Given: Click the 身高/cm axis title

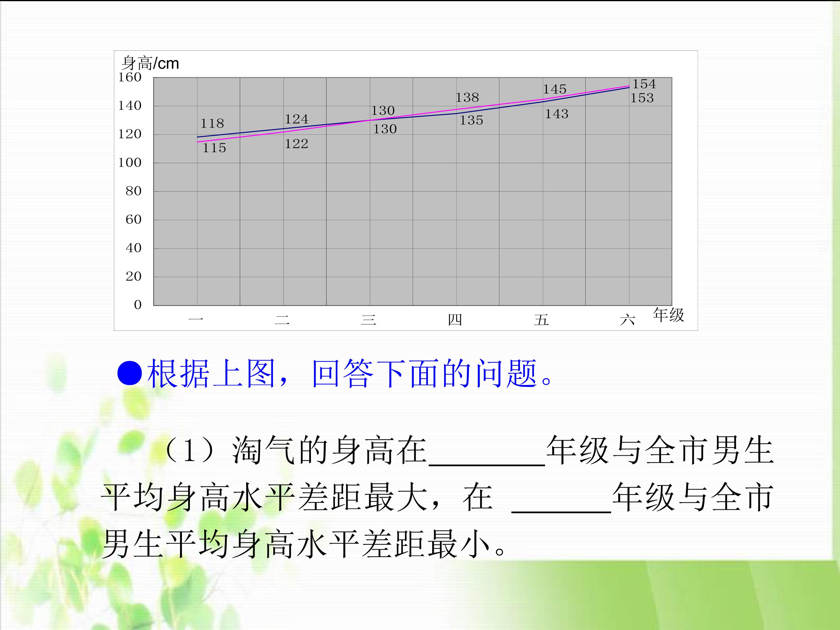Looking at the screenshot, I should 150,63.
